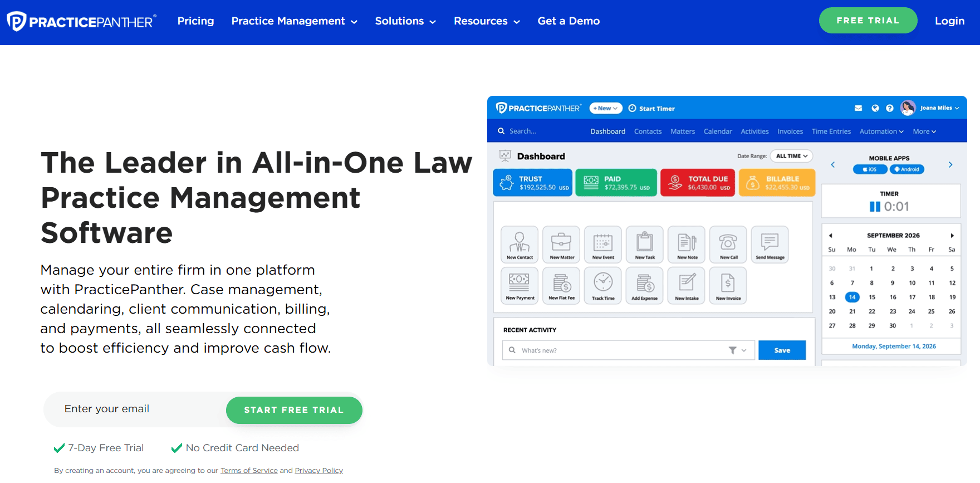Click the Save button in Recent Activity

pyautogui.click(x=782, y=350)
